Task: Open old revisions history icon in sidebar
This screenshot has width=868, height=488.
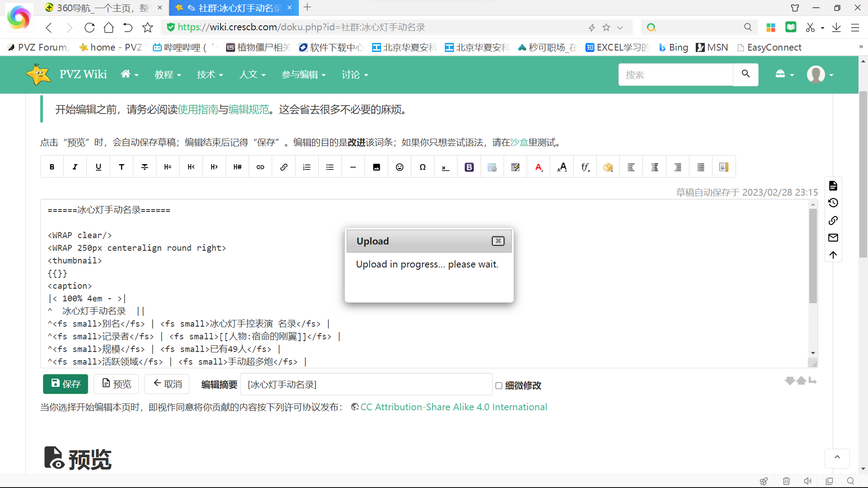Action: 833,203
